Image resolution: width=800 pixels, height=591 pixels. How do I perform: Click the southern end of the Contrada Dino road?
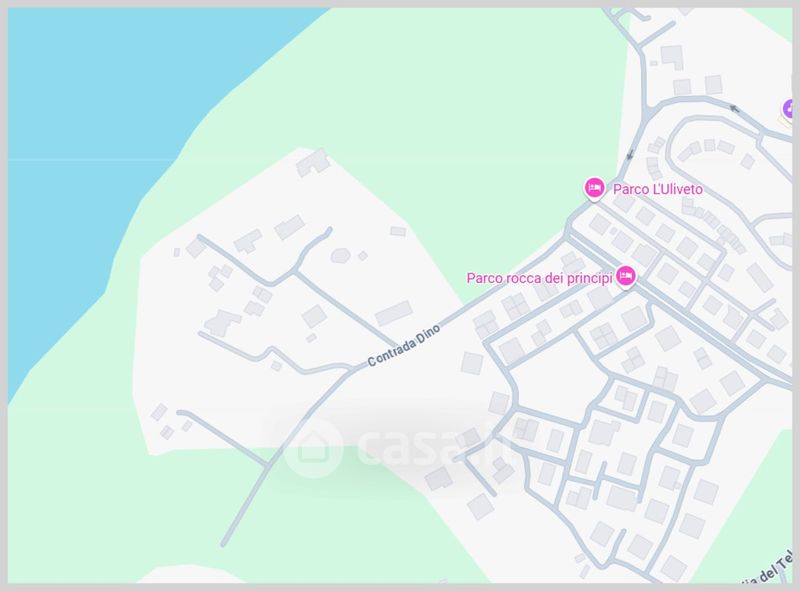(x=224, y=544)
